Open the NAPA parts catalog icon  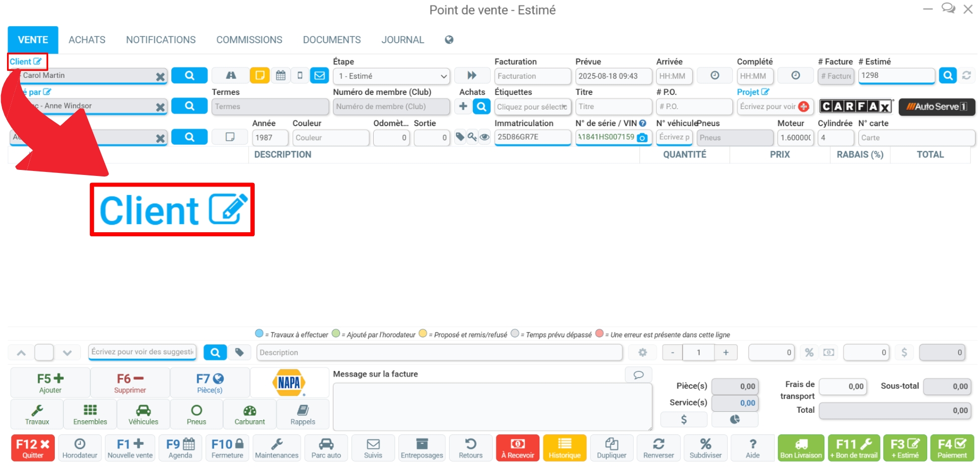tap(289, 383)
